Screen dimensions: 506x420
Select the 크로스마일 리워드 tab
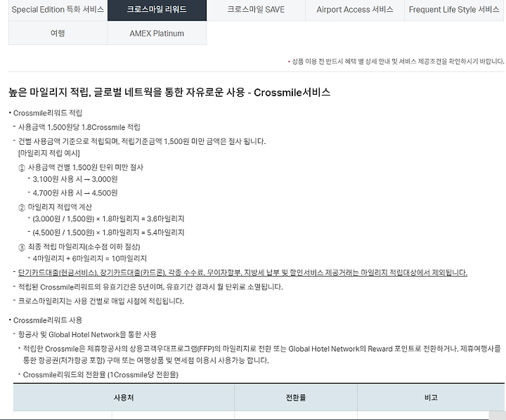pos(157,10)
